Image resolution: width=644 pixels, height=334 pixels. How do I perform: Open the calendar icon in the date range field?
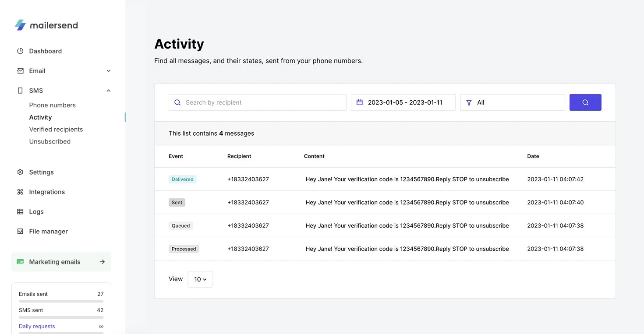click(360, 102)
